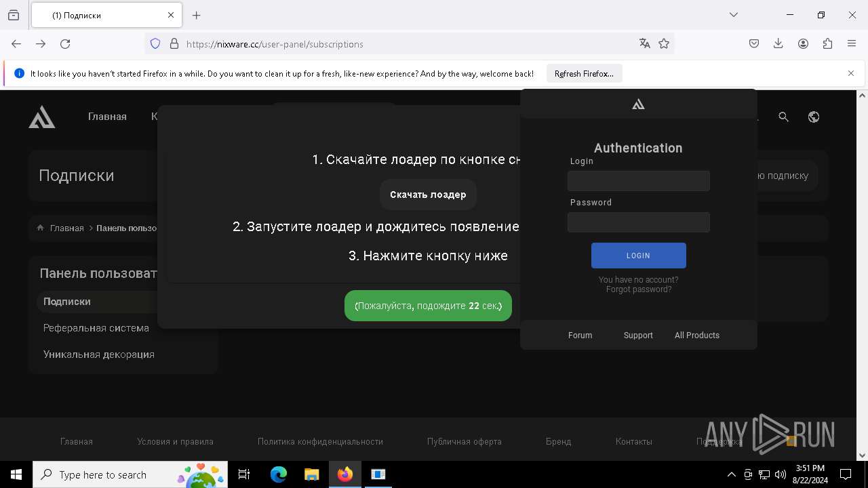868x488 pixels.
Task: Go back one page
Action: pos(16,43)
